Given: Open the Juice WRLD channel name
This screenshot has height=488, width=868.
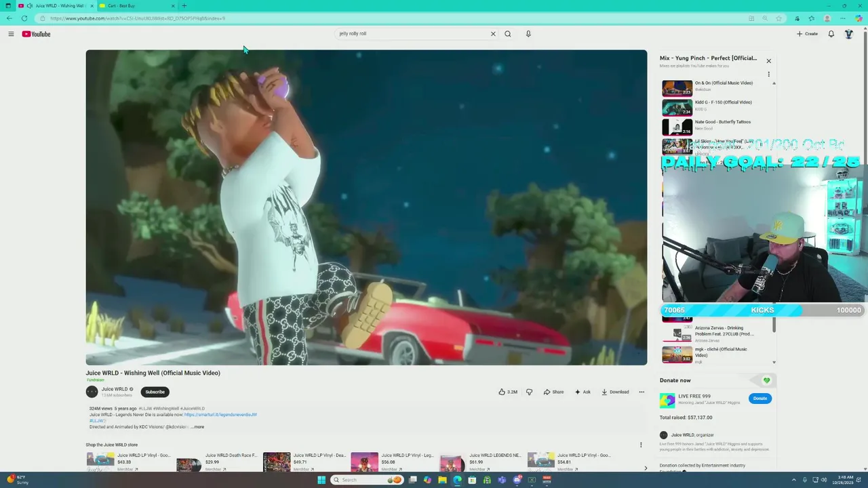Looking at the screenshot, I should (115, 389).
